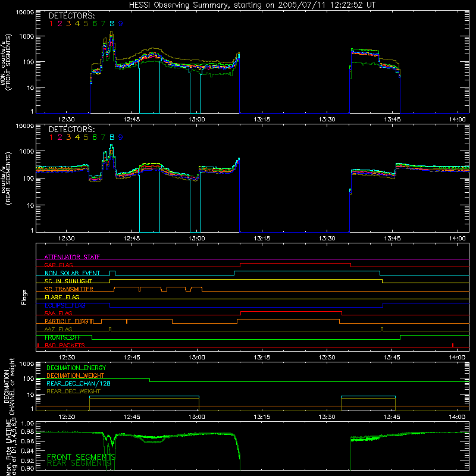Click 13:30 tick under the Flags plot
Viewport: 476px width, 476px height.
327,358
